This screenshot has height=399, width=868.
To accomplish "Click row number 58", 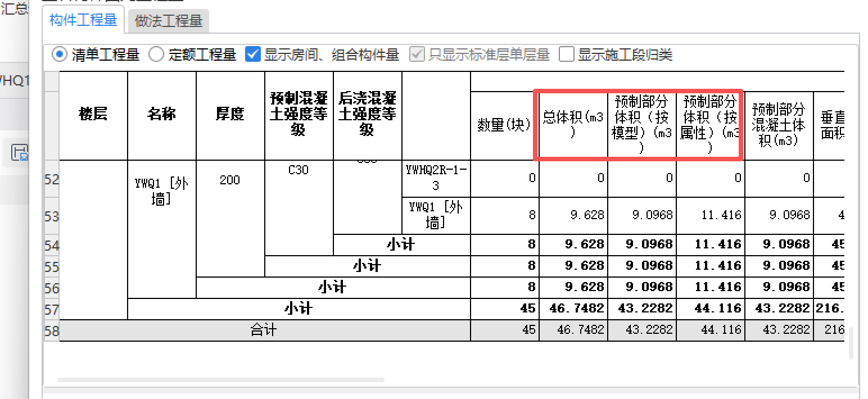I will [51, 330].
